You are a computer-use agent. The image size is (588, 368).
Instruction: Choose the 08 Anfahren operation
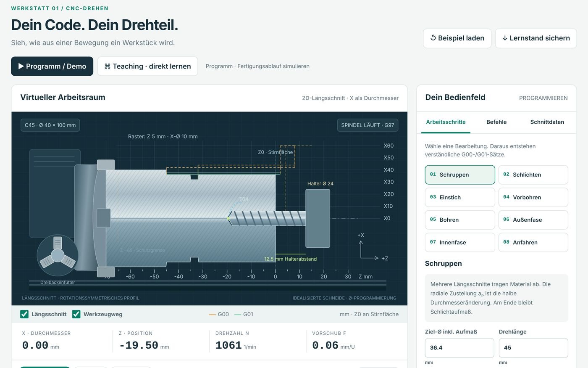(x=533, y=242)
